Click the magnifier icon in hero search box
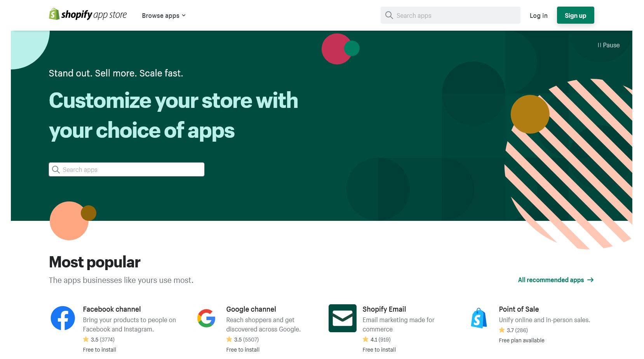Viewport: 644px width, 359px height. (56, 170)
